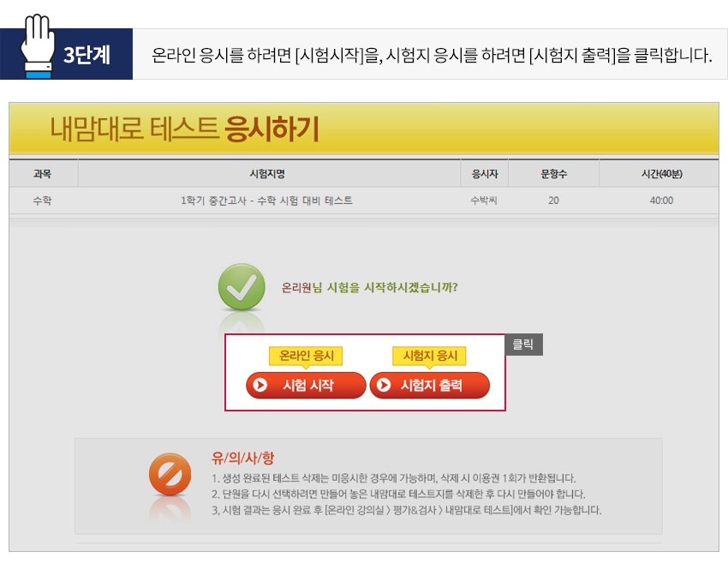This screenshot has height=570, width=728.
Task: Click the play arrow inside 시험지 출력
Action: [x=384, y=386]
